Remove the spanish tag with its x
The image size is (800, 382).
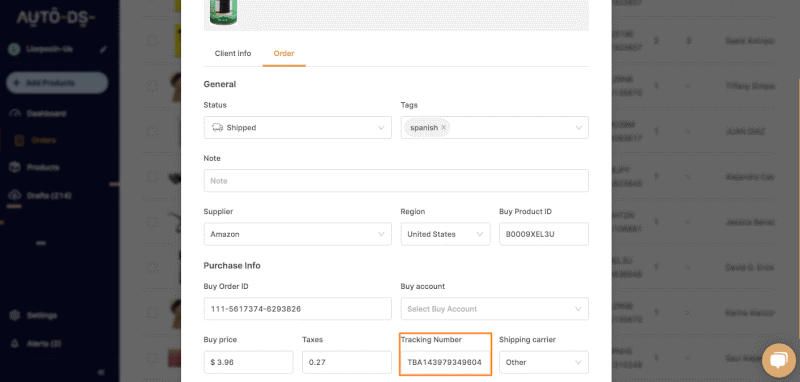[443, 128]
